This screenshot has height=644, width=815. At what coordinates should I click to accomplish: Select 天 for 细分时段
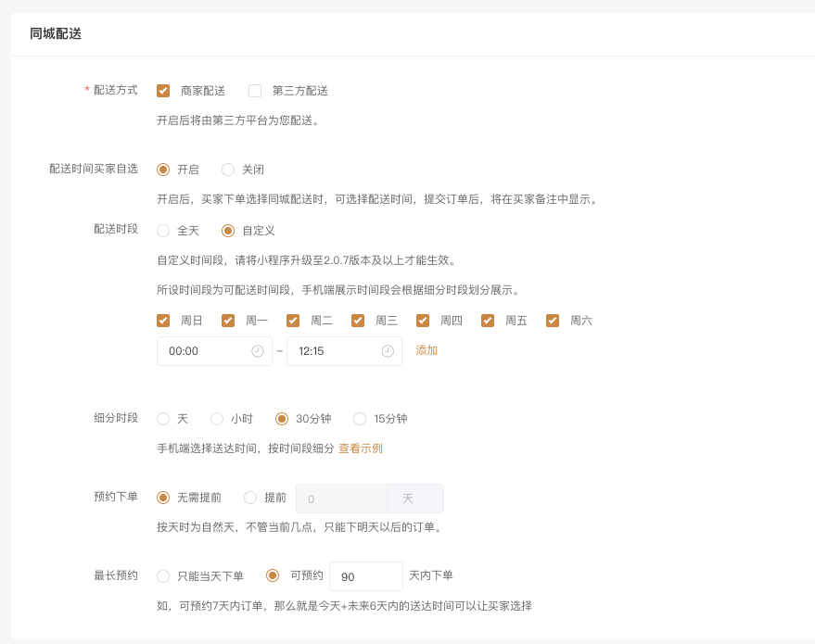pyautogui.click(x=163, y=419)
